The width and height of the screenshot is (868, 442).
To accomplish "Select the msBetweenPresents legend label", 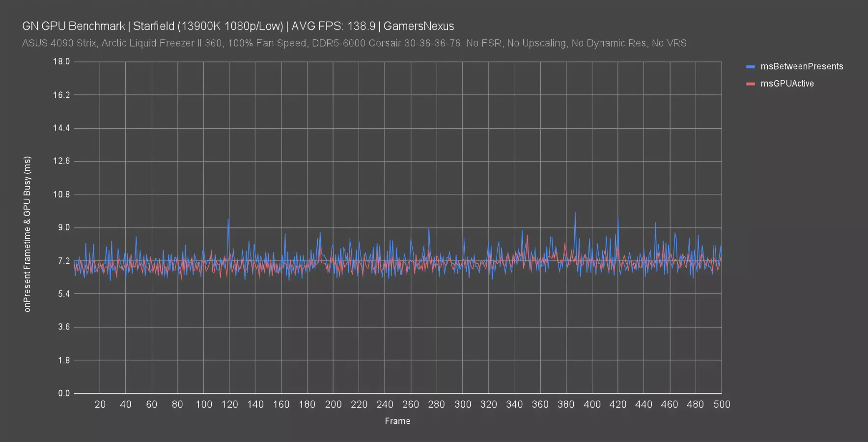I will pos(801,67).
